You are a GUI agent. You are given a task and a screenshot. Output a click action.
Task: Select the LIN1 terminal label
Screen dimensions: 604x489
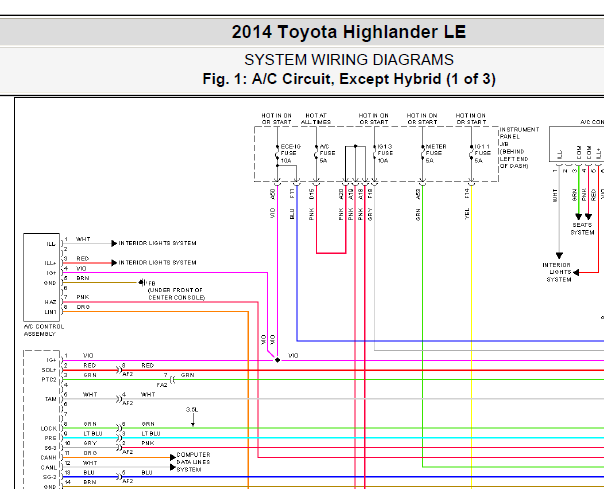pyautogui.click(x=50, y=312)
